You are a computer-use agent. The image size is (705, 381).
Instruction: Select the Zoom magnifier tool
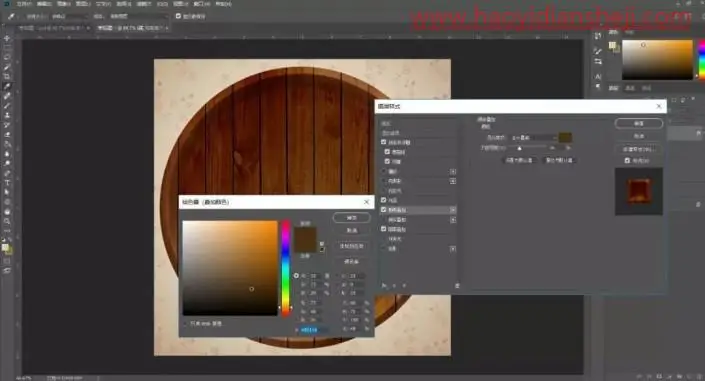(7, 221)
